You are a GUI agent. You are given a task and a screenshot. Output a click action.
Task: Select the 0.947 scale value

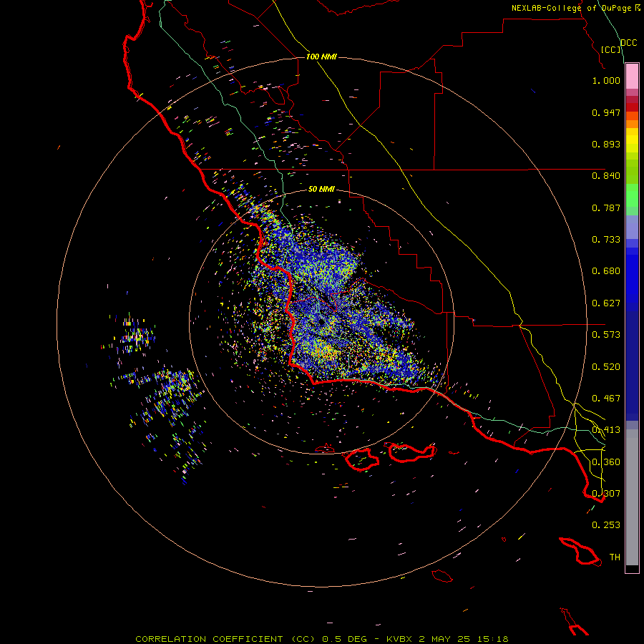pos(606,112)
